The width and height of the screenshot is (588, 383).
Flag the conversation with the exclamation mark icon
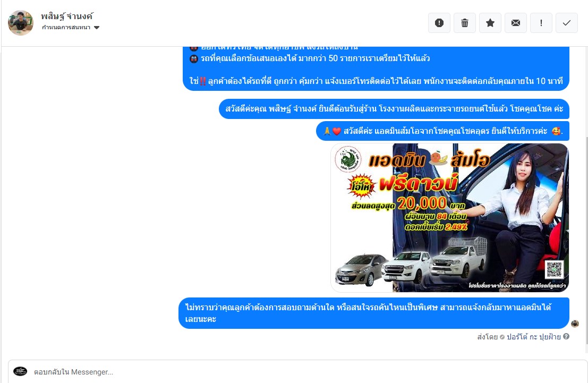(541, 23)
